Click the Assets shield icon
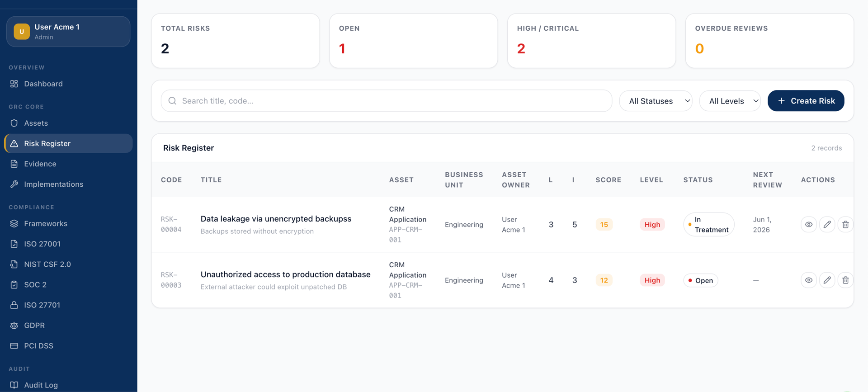Screen dimensions: 868x392 point(14,123)
